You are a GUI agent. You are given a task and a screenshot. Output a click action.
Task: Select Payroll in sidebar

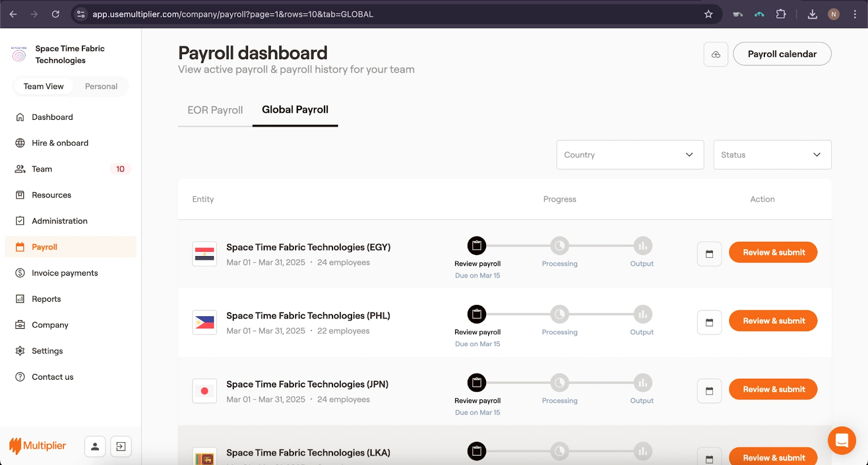point(71,247)
